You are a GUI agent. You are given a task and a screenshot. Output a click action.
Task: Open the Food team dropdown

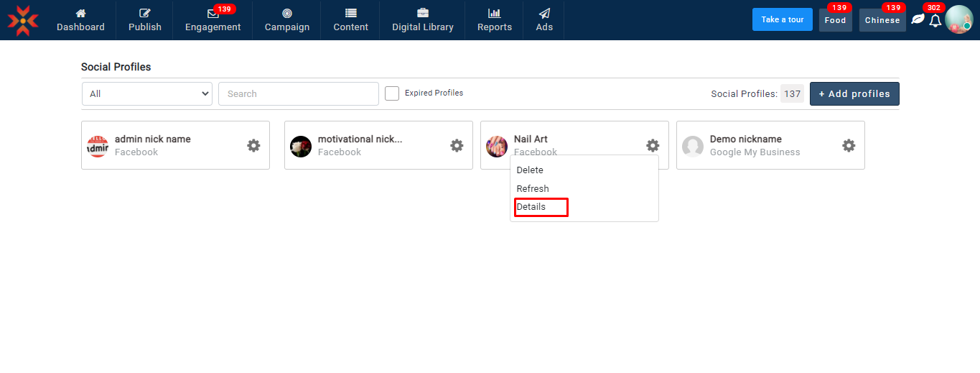click(x=835, y=20)
